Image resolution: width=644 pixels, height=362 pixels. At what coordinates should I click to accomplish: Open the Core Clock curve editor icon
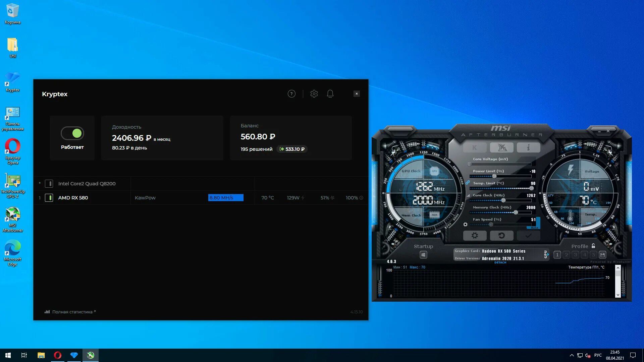[468, 195]
